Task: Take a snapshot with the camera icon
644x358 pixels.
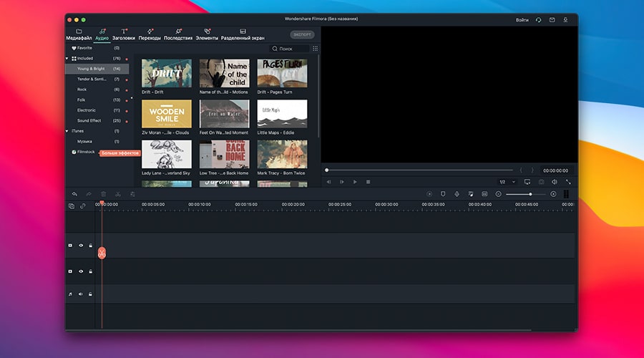Action: (x=541, y=182)
